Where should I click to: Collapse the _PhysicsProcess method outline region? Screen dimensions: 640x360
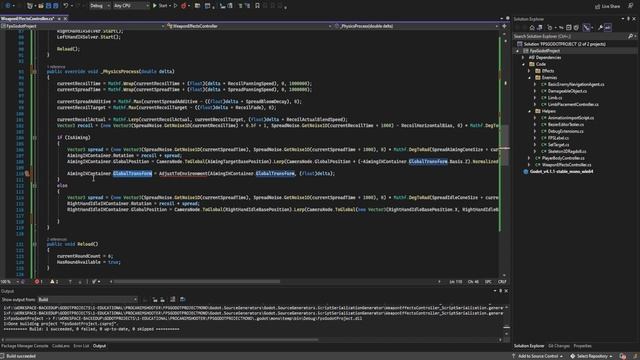click(34, 71)
